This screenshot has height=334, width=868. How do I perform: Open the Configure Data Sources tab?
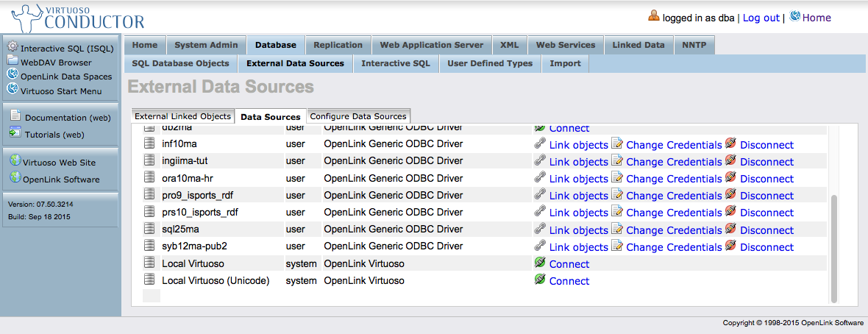click(358, 116)
